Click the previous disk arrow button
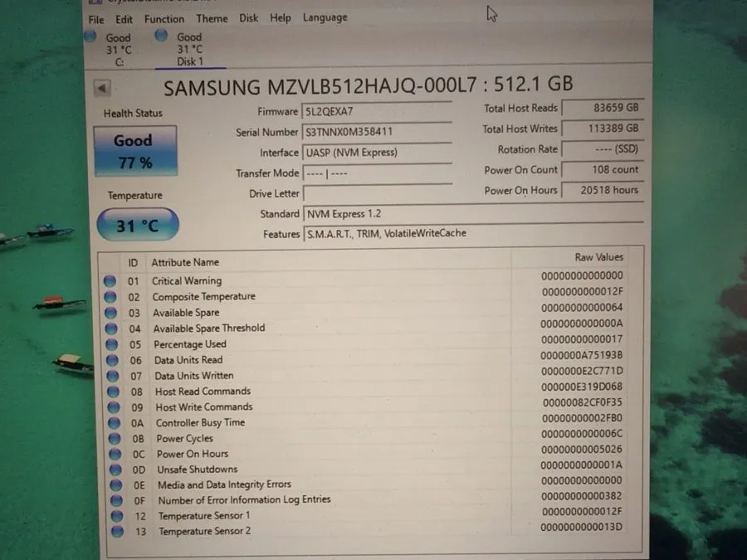747x560 pixels. tap(102, 88)
